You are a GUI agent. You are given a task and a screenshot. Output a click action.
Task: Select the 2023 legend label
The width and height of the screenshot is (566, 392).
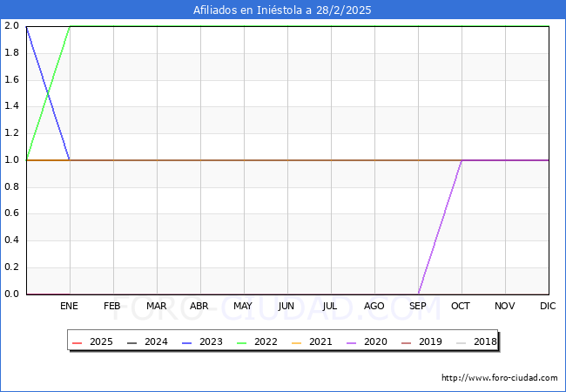pyautogui.click(x=211, y=341)
